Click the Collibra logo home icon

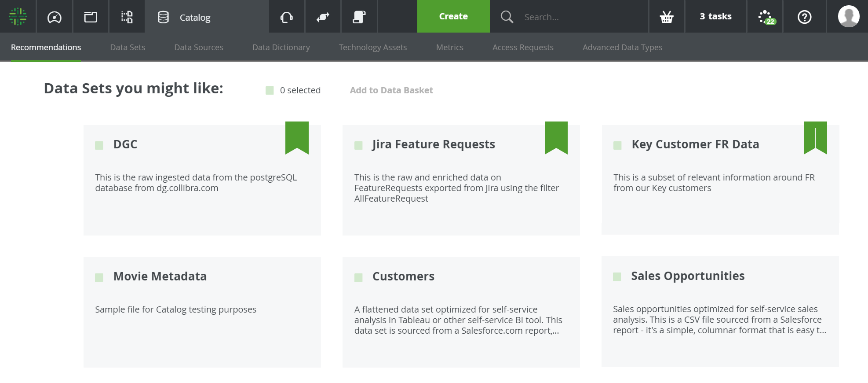pos(18,16)
